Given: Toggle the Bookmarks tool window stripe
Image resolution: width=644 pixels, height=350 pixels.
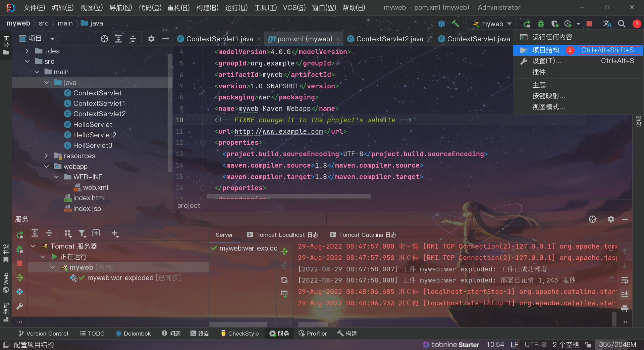Looking at the screenshot, I should pyautogui.click(x=6, y=254).
